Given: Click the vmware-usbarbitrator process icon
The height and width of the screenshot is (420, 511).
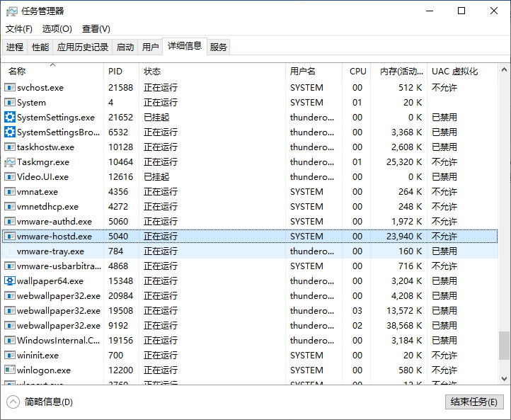Looking at the screenshot, I should [x=10, y=266].
